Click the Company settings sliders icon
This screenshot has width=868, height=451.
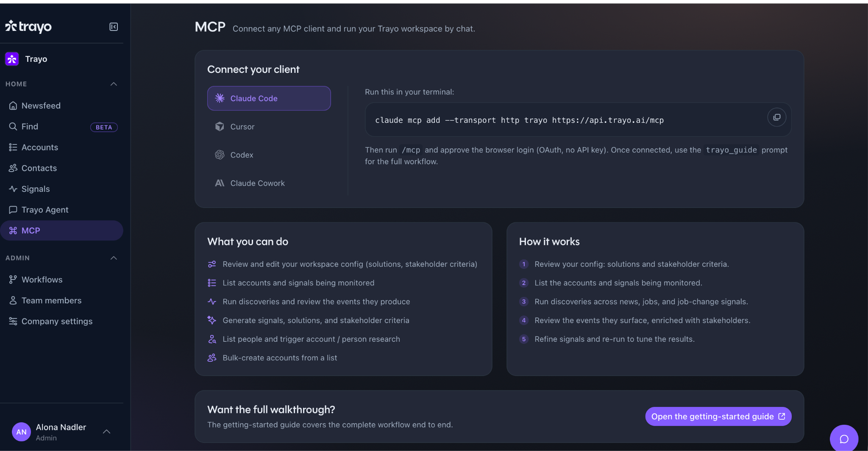13,321
